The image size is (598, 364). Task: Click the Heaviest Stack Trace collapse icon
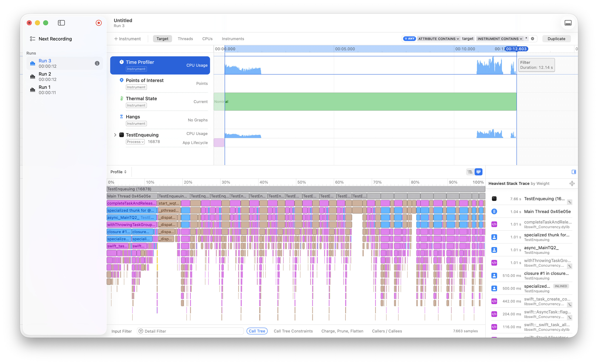pos(572,183)
